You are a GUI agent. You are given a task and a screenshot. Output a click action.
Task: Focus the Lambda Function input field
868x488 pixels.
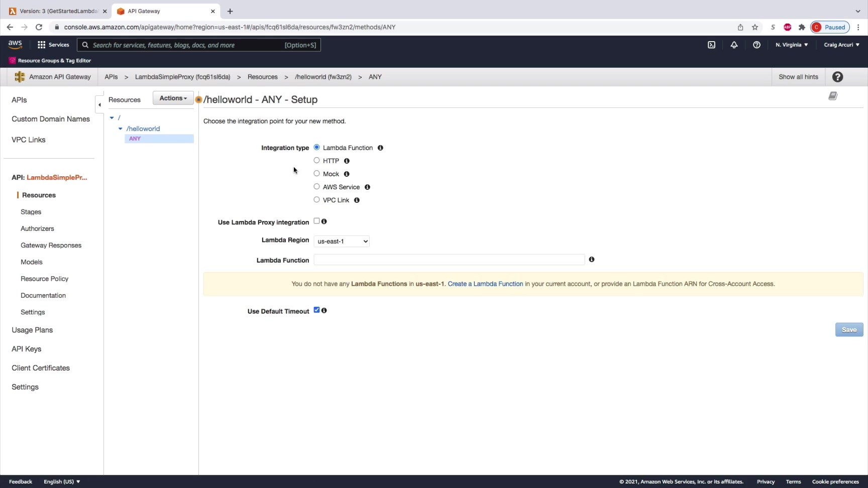click(x=449, y=260)
